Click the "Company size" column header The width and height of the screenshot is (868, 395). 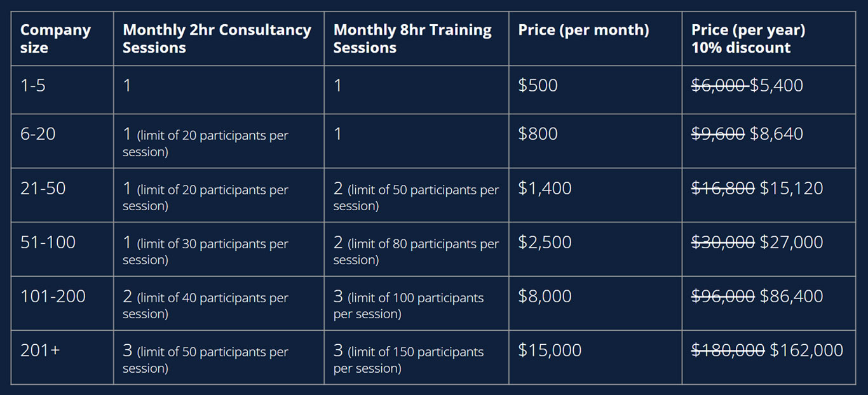coord(55,39)
